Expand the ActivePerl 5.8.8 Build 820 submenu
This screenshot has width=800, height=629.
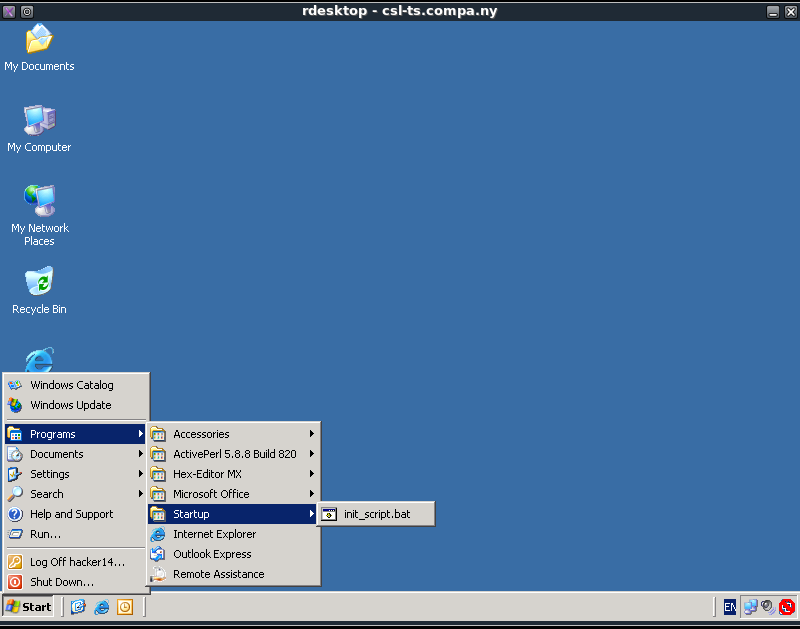pos(233,454)
